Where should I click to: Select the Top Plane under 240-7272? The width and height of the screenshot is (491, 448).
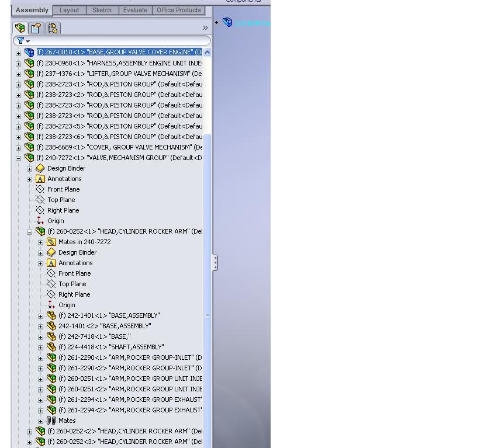61,200
